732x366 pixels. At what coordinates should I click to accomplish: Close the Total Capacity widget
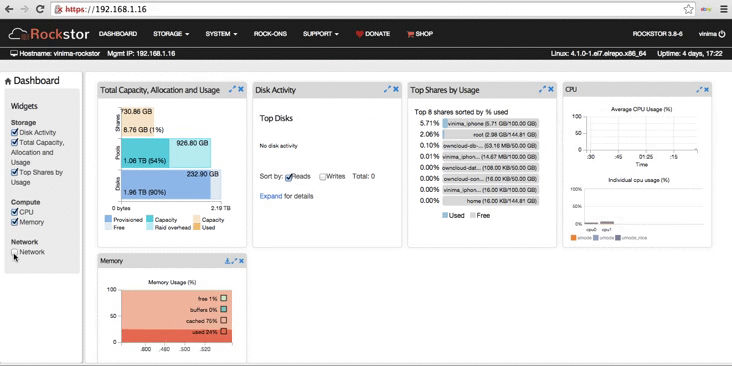pos(241,89)
